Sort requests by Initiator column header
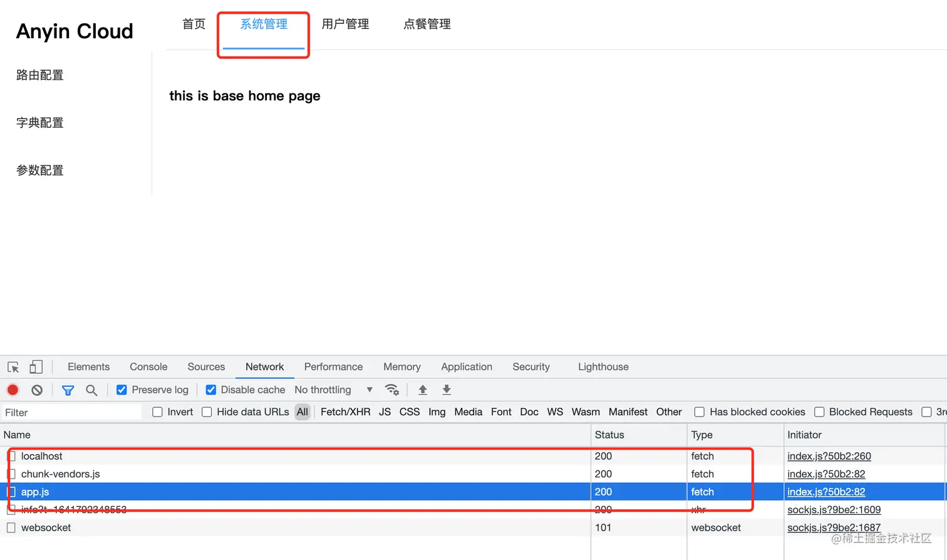947x560 pixels. pos(865,435)
